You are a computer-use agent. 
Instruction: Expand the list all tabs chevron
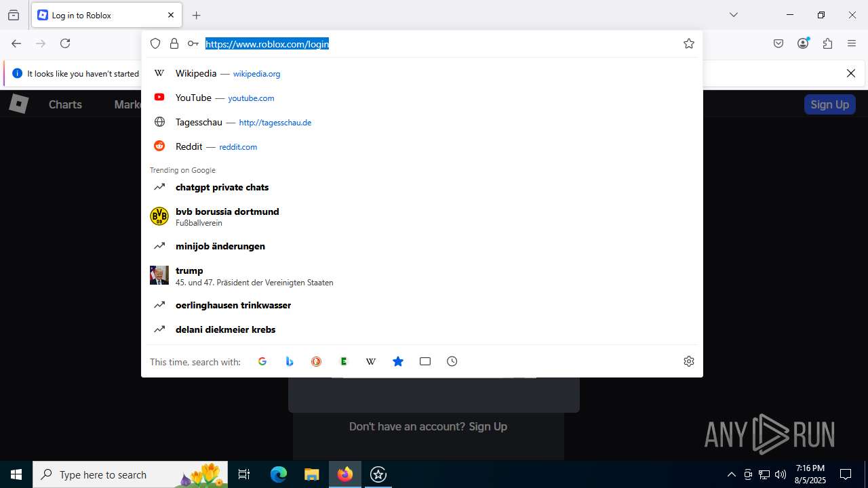point(733,15)
